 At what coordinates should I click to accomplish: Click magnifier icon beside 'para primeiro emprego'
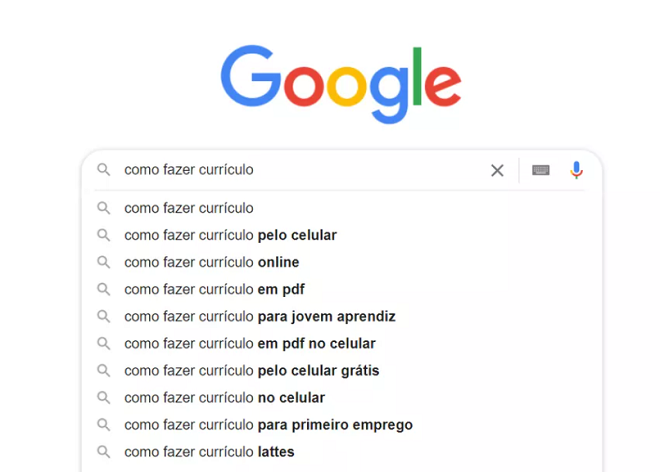coord(103,424)
